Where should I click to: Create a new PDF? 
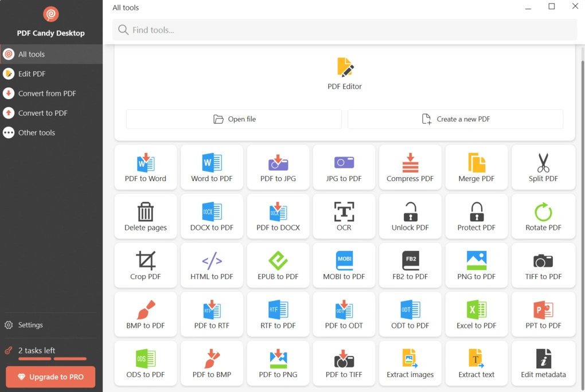(x=455, y=119)
